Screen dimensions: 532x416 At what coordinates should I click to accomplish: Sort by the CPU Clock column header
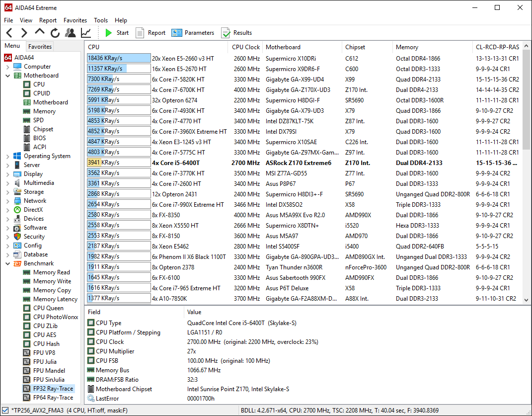(x=246, y=47)
